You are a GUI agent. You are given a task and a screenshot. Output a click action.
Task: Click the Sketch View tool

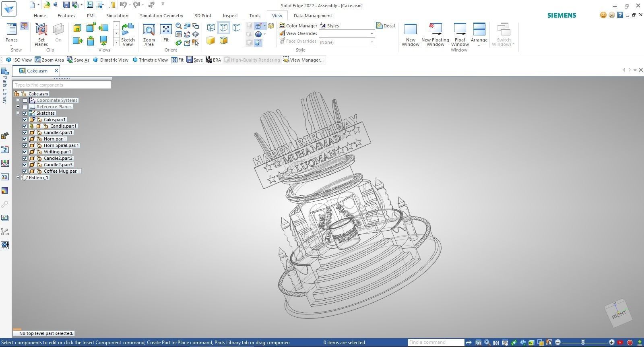[128, 35]
